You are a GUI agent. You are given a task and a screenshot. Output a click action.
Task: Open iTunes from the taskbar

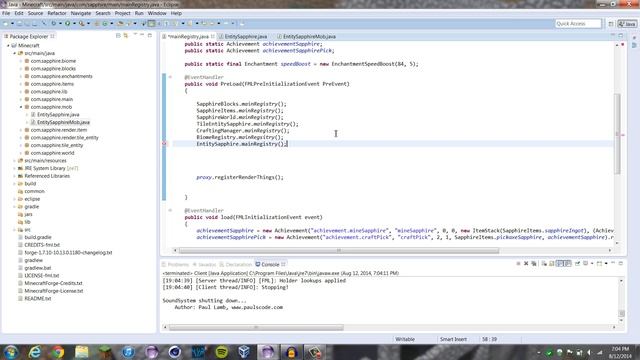(x=128, y=352)
